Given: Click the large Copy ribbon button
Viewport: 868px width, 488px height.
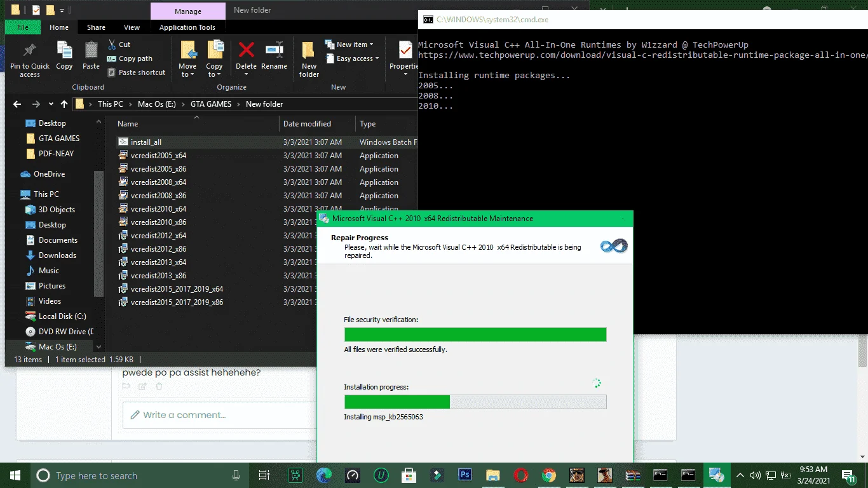Looking at the screenshot, I should coord(64,56).
